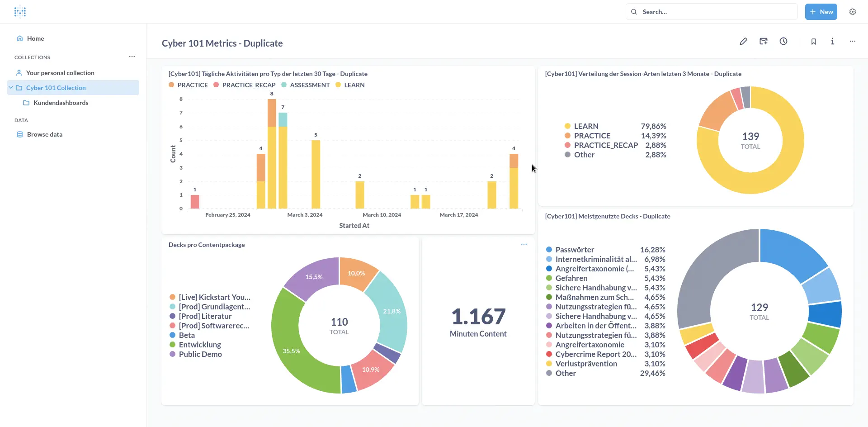Bookmark this dashboard

pyautogui.click(x=814, y=42)
